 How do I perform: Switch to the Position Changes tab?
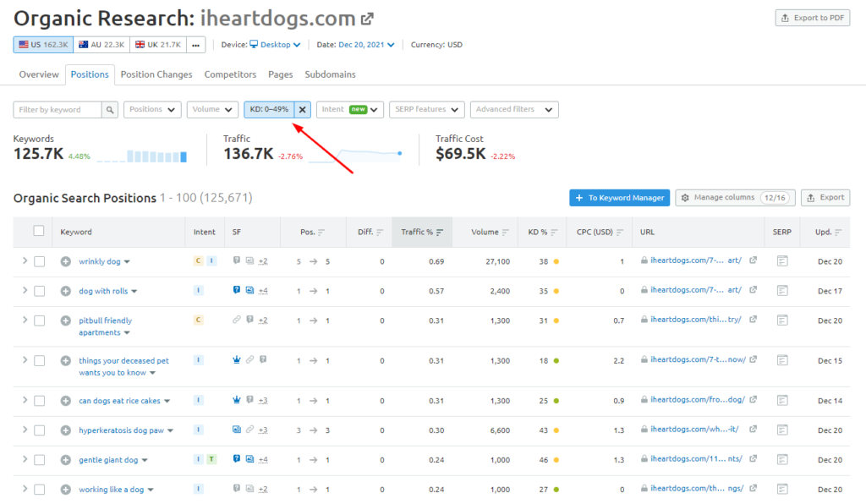coord(156,74)
